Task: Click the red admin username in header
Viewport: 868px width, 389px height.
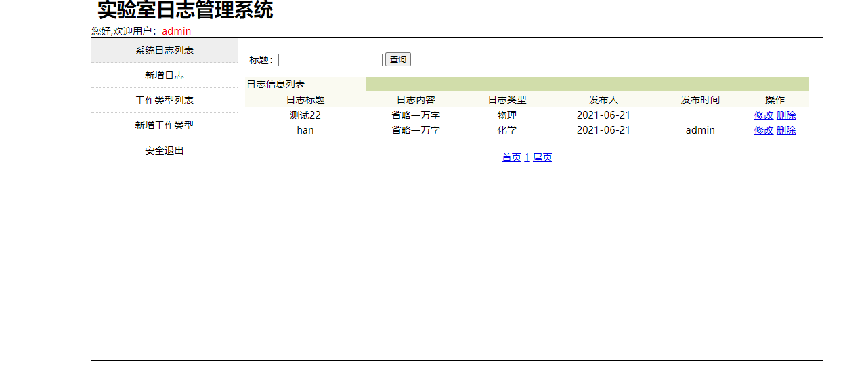Action: [x=176, y=31]
